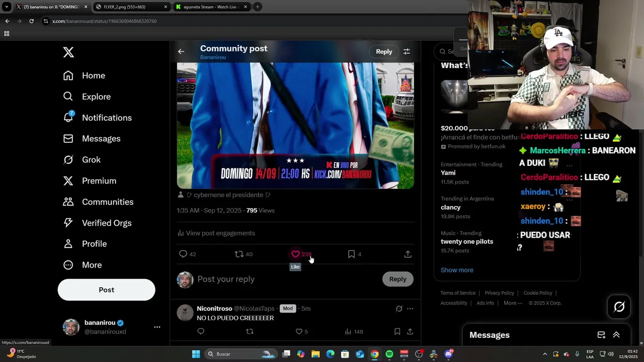Open Explore in the X sidebar
The height and width of the screenshot is (362, 644).
[87, 97]
